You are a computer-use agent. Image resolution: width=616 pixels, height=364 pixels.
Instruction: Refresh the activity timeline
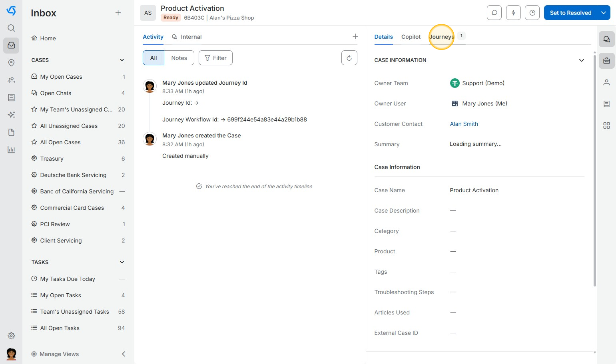point(349,58)
